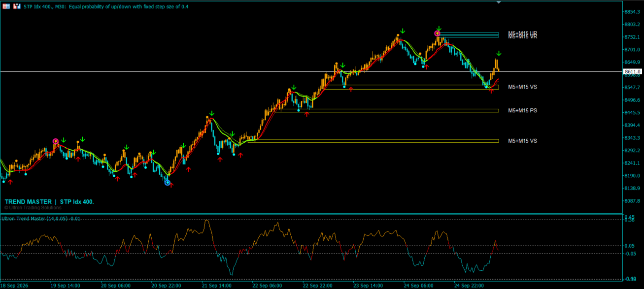644x289 pixels.
Task: Click the blue-ringed marker at the 20 Sep 22:00 low
Action: click(x=168, y=183)
